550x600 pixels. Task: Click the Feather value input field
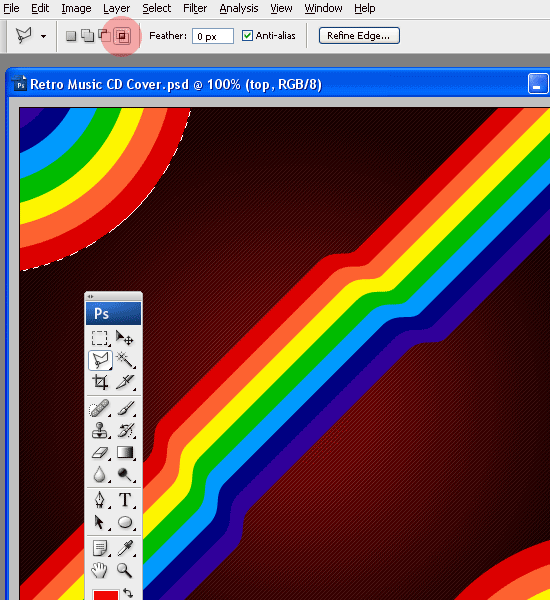212,36
